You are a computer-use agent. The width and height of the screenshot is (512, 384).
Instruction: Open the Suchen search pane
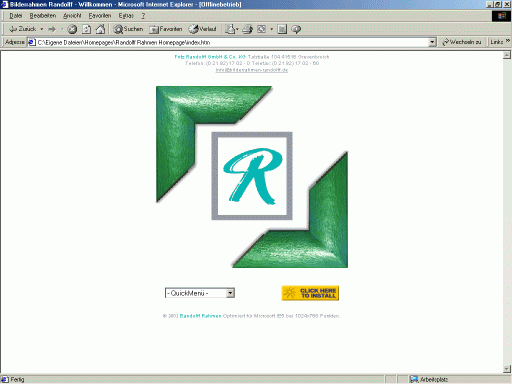[x=128, y=29]
